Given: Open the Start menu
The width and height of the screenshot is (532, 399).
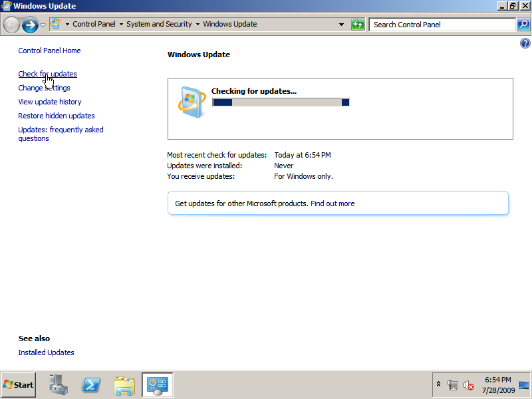Looking at the screenshot, I should (x=19, y=385).
